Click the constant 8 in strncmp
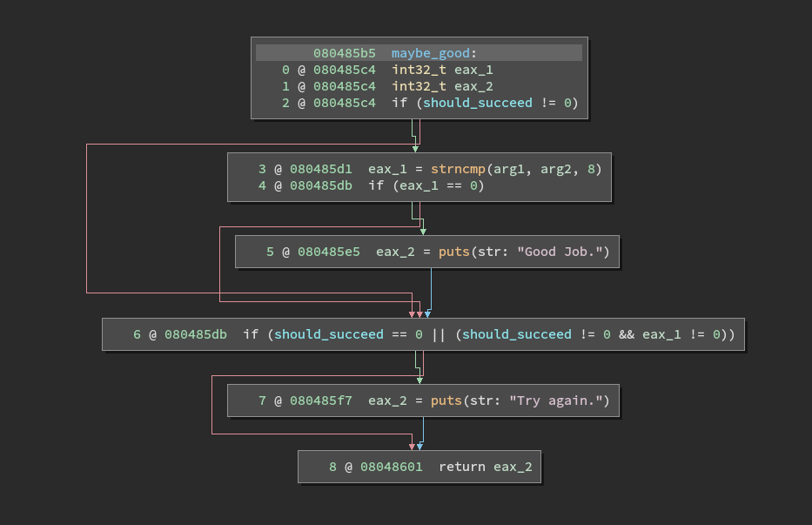The width and height of the screenshot is (812, 525). 591,170
